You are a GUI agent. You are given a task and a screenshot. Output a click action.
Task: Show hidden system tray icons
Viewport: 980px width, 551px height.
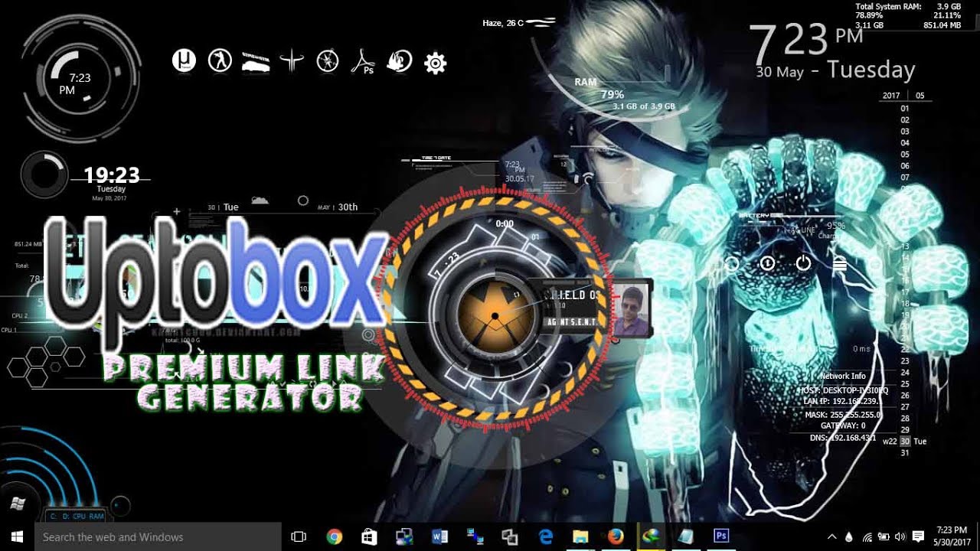tap(831, 536)
